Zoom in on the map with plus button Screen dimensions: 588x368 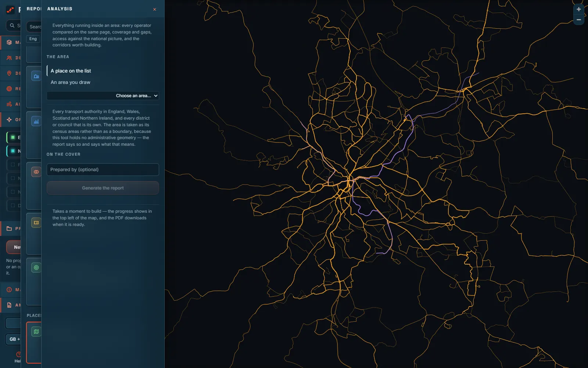click(x=579, y=9)
